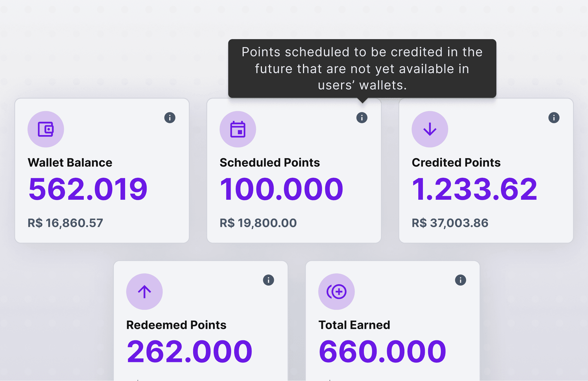Screen dimensions: 588x381
Task: Click the purple wallet icon
Action: click(x=46, y=129)
